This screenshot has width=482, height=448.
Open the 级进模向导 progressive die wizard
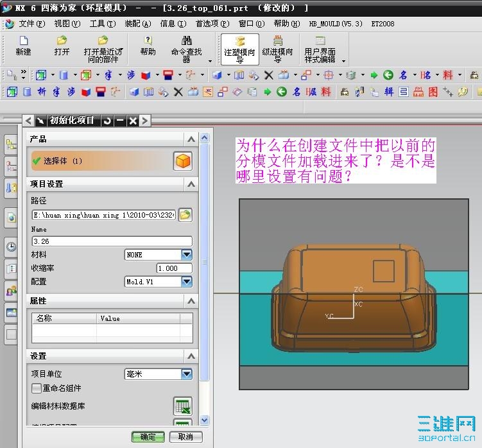click(x=277, y=49)
